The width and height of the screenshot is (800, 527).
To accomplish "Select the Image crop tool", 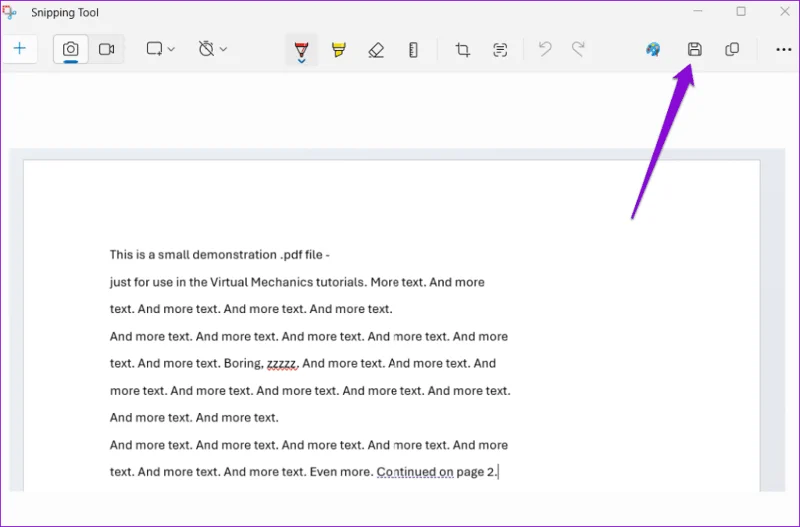I will [463, 49].
